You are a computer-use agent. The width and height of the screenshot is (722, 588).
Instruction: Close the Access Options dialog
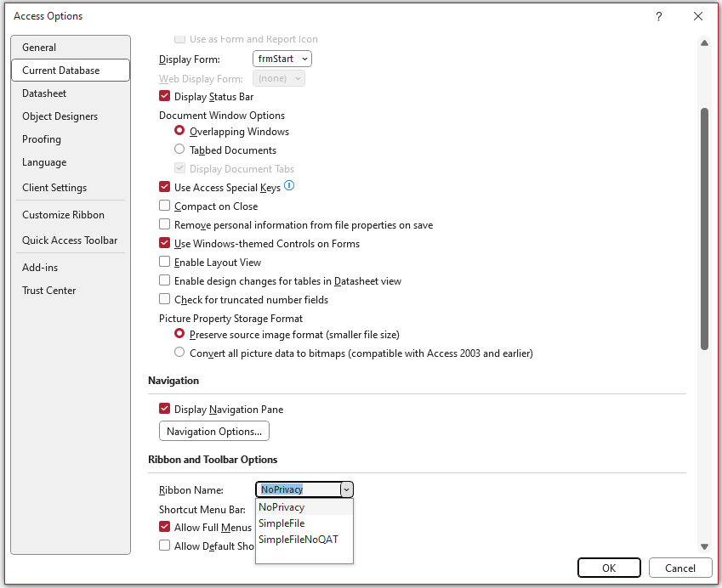[698, 16]
